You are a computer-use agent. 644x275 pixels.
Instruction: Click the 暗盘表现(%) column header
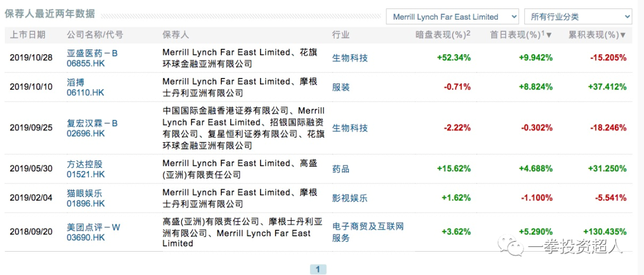(442, 35)
